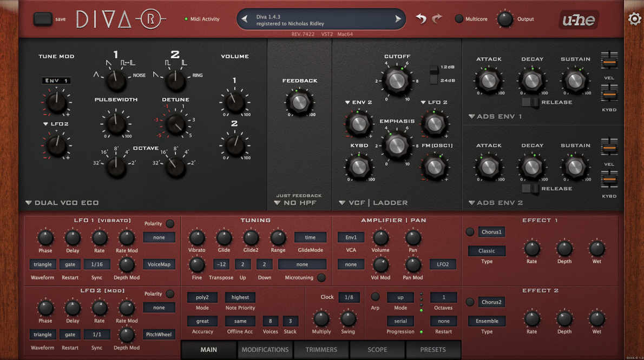Toggle the Microtuning switch
Viewport: 644px width, 360px height.
coord(321,278)
